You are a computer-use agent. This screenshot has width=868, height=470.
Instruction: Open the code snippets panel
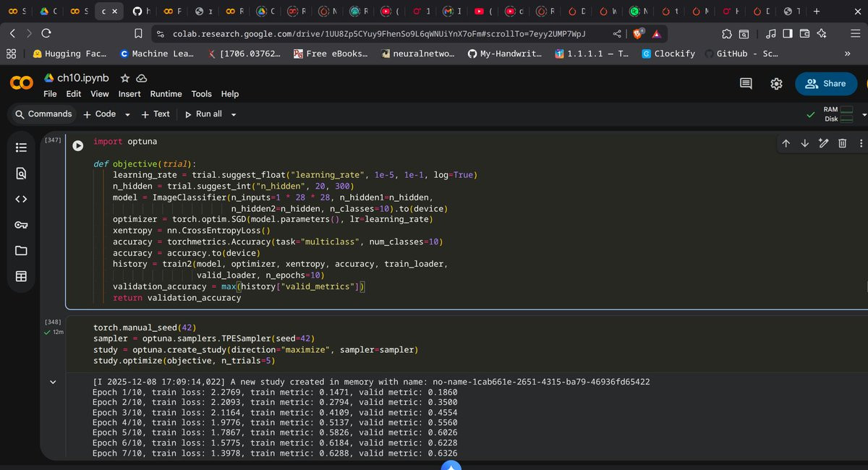tap(21, 199)
